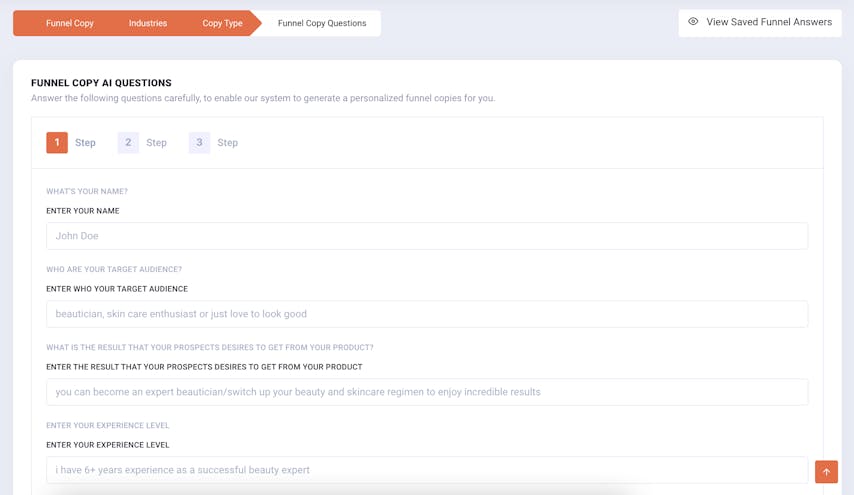Click the Step label next to badge 2
This screenshot has width=854, height=495.
coord(156,143)
